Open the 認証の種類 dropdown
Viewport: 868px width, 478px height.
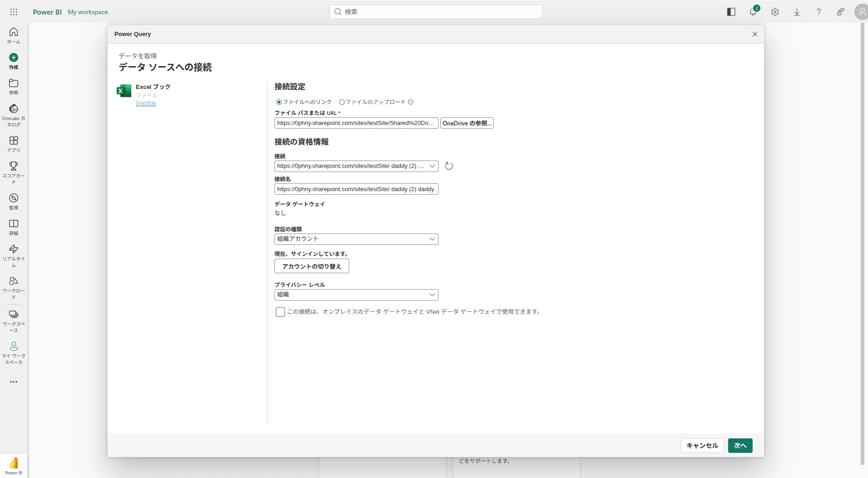356,239
